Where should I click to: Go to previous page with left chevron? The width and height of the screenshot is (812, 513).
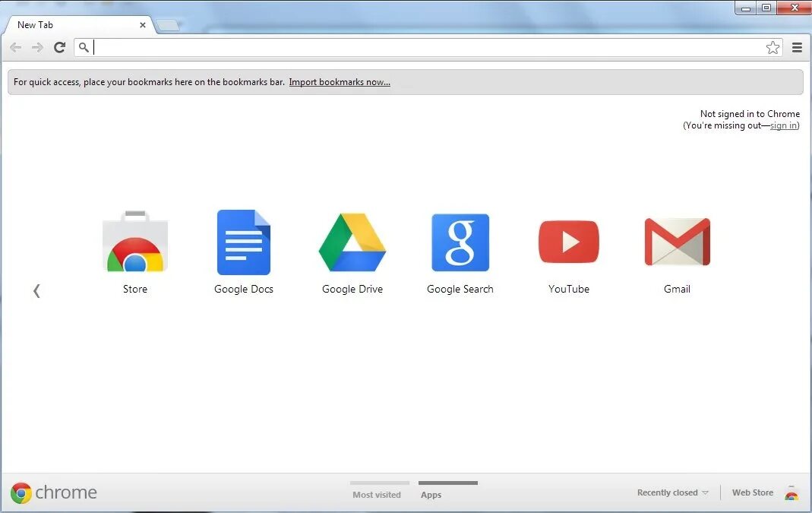point(36,290)
